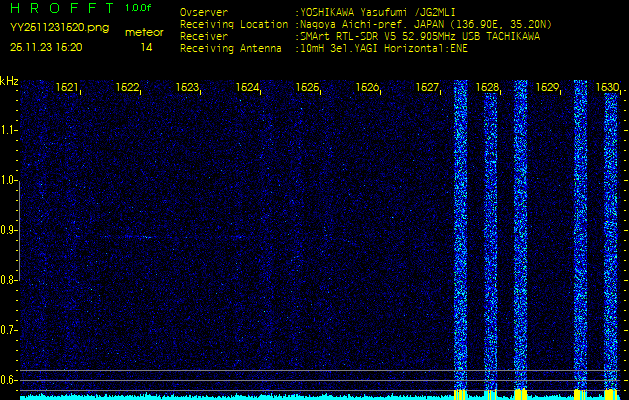Click the YY2611231520.png file name
The image size is (629, 400).
59,28
